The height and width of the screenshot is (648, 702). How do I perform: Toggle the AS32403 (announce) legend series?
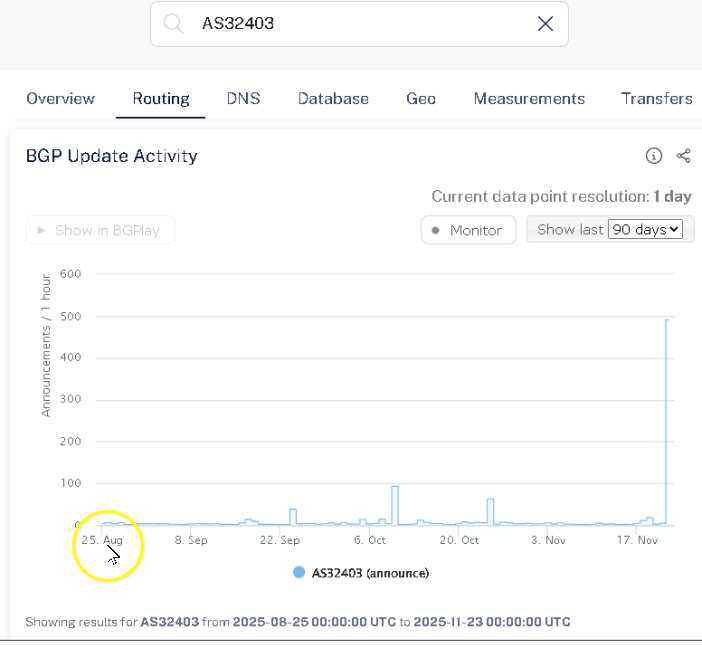coord(370,573)
